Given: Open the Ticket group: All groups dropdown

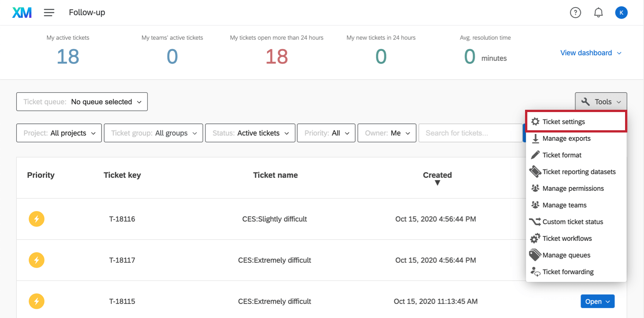Looking at the screenshot, I should point(153,133).
